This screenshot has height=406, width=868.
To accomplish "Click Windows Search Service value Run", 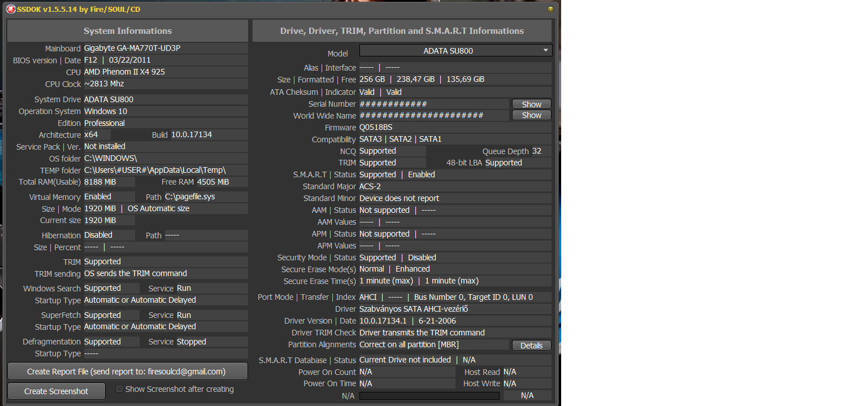I will tap(212, 289).
